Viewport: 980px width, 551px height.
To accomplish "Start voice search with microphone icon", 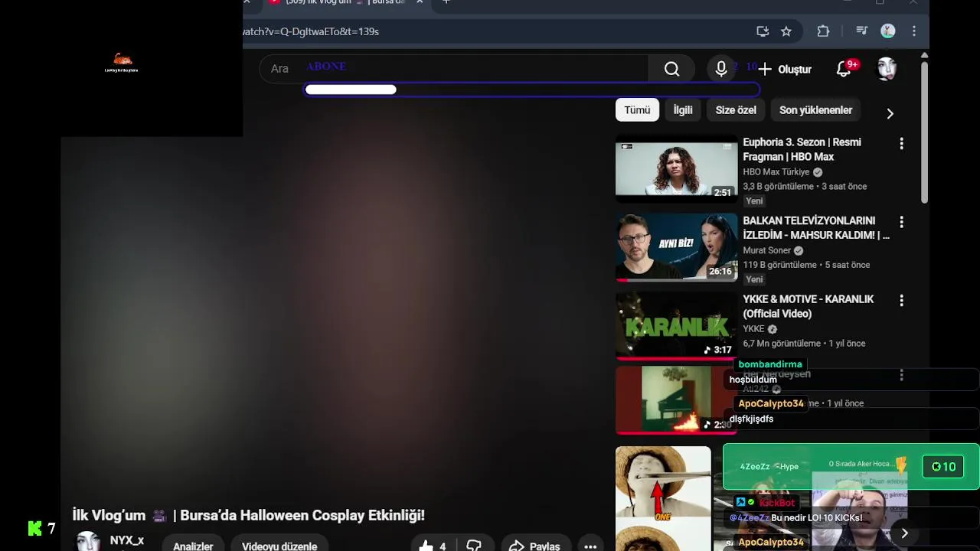I will coord(721,69).
